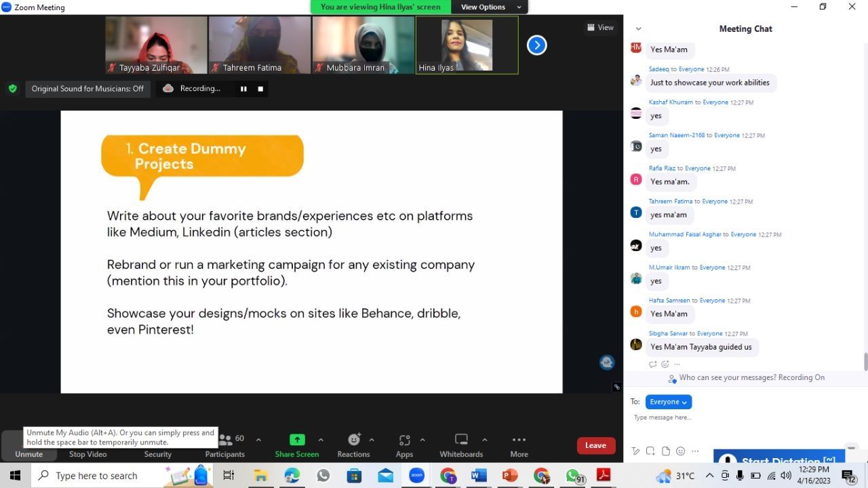
Task: Click the emoji icon in chat toolbar
Action: tap(680, 451)
